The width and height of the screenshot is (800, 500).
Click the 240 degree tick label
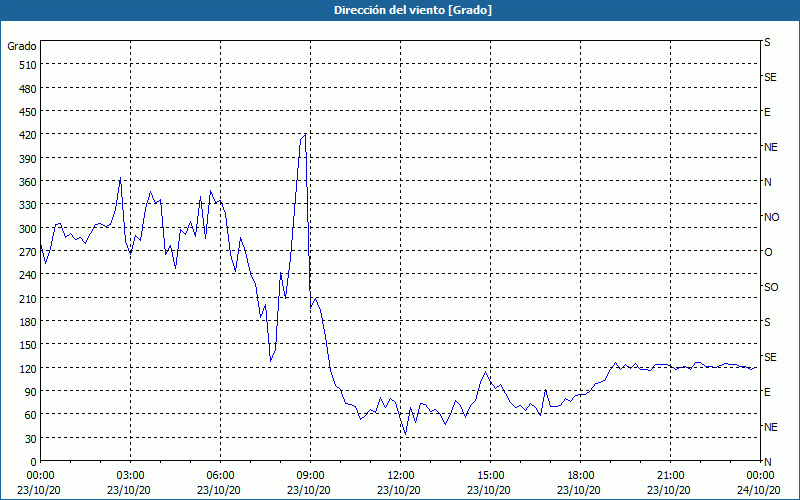point(28,275)
